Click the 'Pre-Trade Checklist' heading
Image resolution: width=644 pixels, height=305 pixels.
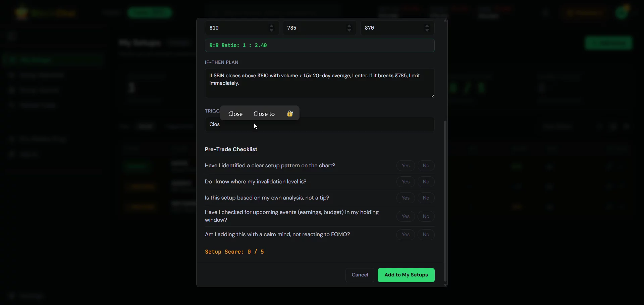231,149
